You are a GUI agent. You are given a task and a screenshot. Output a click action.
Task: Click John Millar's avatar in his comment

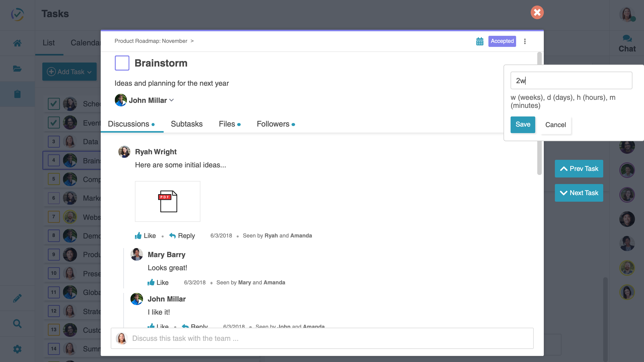[137, 299]
